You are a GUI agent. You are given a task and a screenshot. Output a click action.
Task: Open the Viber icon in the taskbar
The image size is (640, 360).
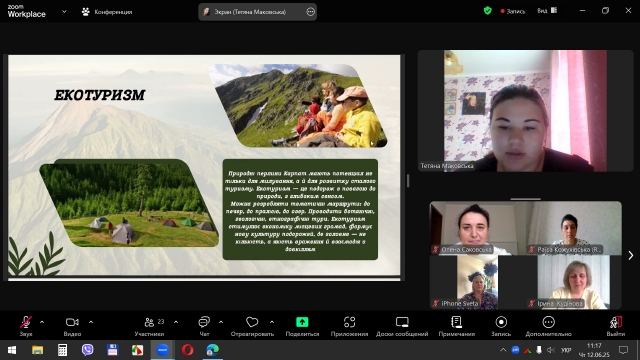[87, 350]
